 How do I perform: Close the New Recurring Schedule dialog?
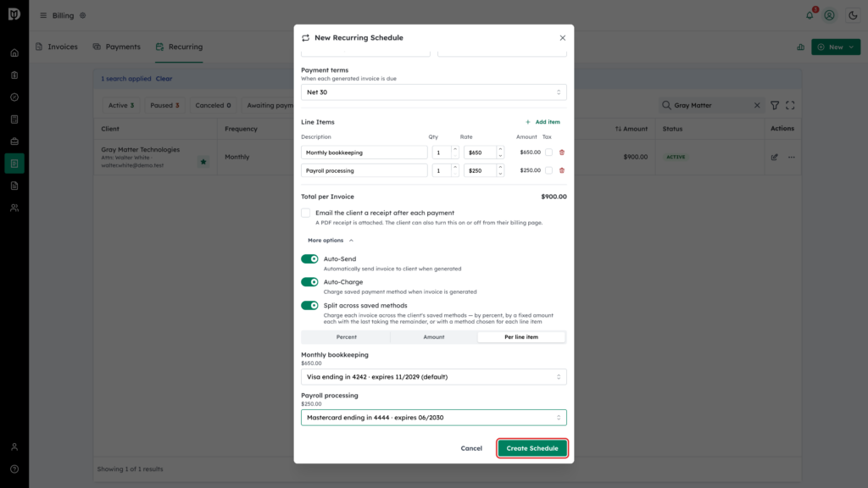pyautogui.click(x=563, y=37)
